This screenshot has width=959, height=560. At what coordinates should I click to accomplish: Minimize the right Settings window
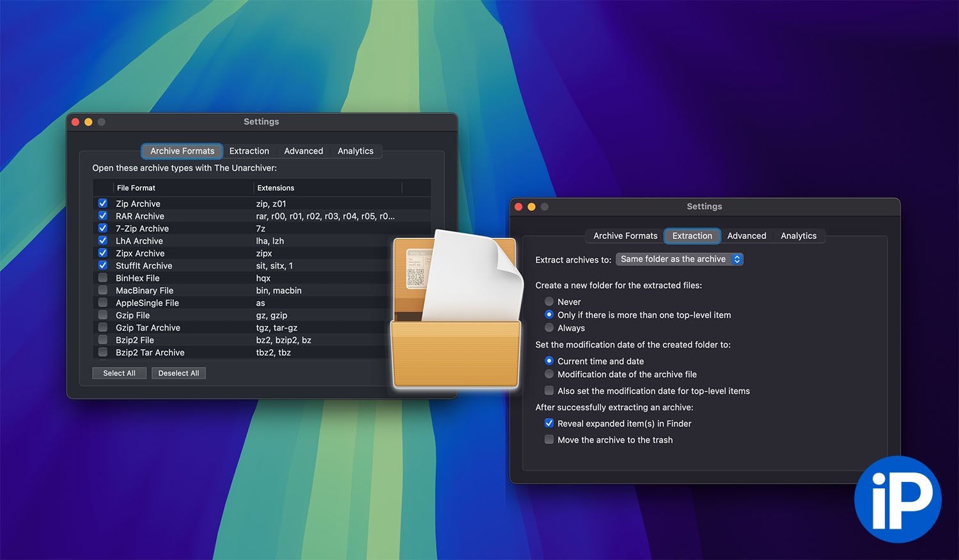tap(531, 206)
